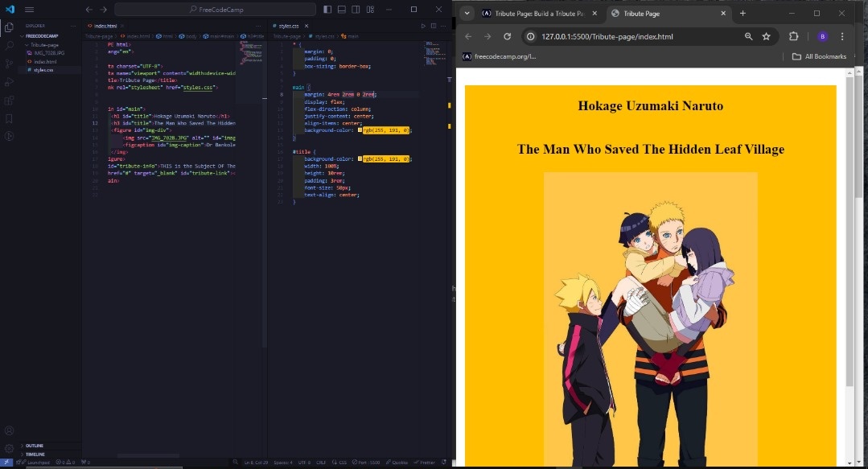Image resolution: width=868 pixels, height=469 pixels.
Task: Click the FreeCodeCamp command center search box
Action: point(216,10)
